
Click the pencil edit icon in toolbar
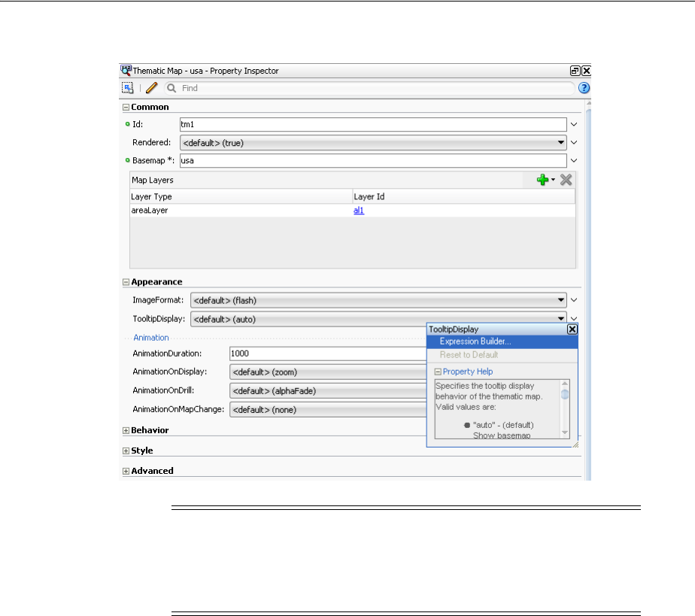[152, 88]
